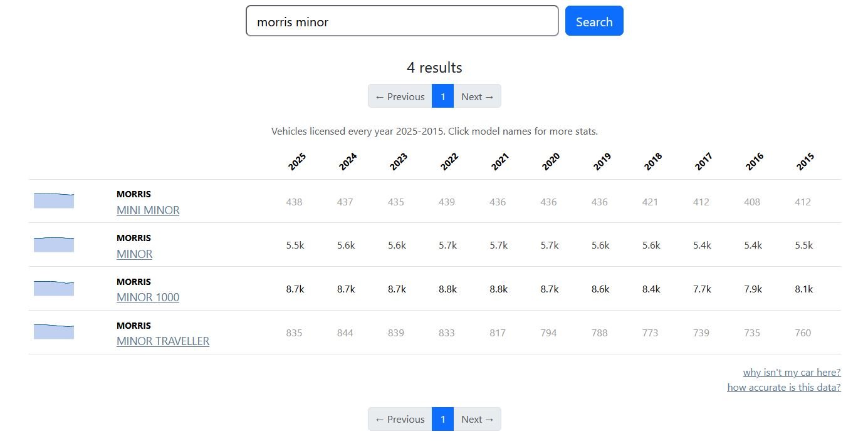
Task: Click the bottom Next pagination button
Action: 478,419
